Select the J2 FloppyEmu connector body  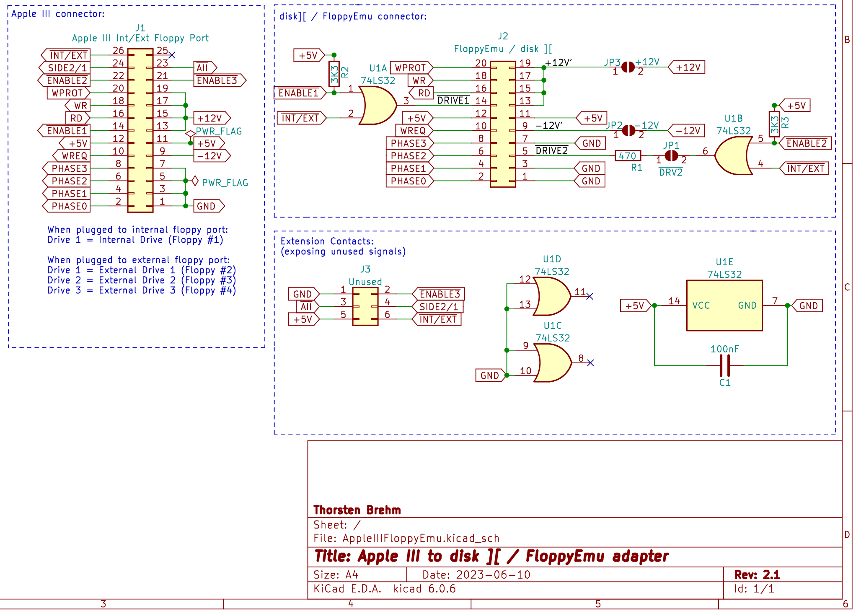coord(503,124)
